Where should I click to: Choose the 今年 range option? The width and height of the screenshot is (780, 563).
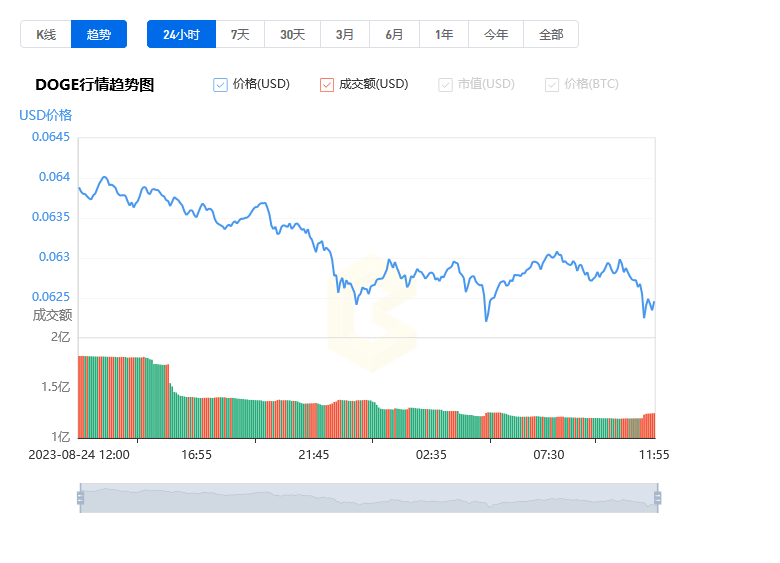496,34
